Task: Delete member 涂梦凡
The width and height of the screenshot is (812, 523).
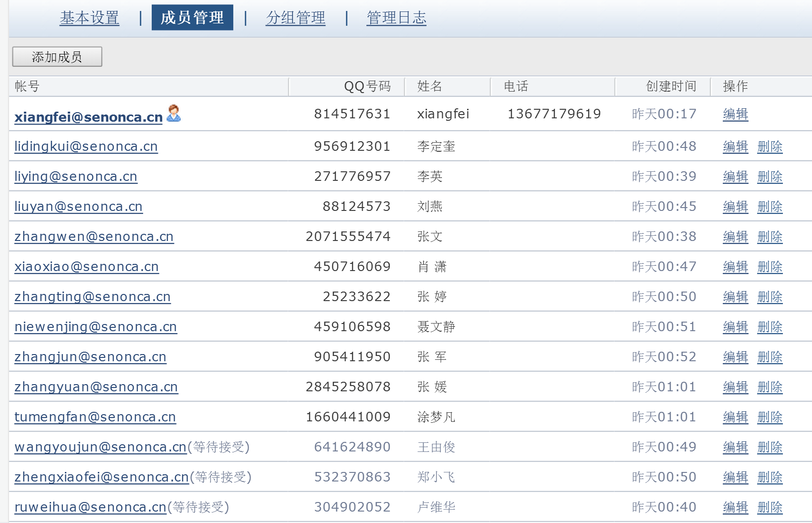Action: tap(770, 417)
